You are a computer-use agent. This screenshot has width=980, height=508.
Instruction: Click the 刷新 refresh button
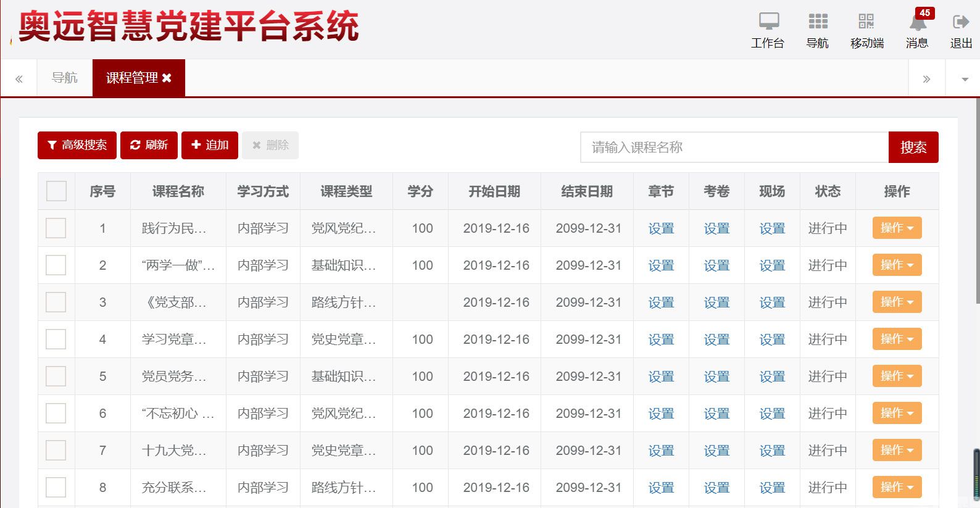pos(149,145)
